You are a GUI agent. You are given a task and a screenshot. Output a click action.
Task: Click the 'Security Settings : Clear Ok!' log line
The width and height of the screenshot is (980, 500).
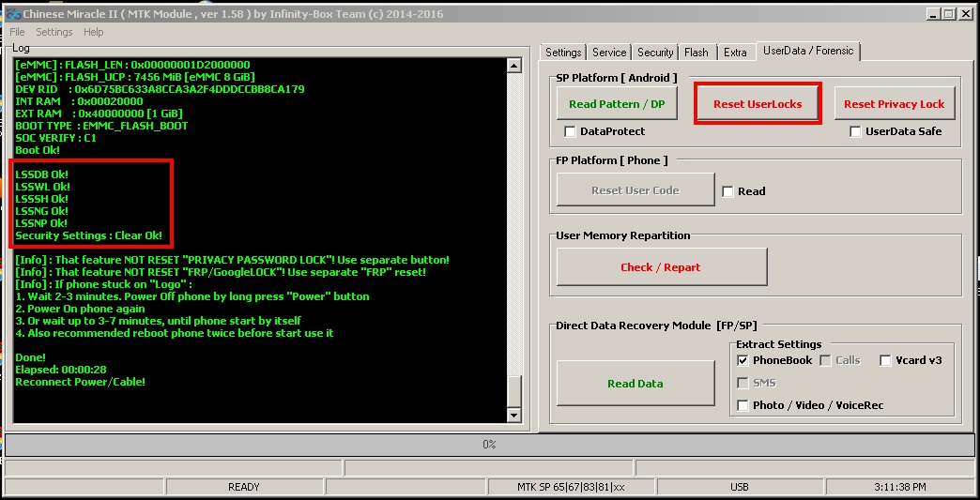tap(89, 235)
